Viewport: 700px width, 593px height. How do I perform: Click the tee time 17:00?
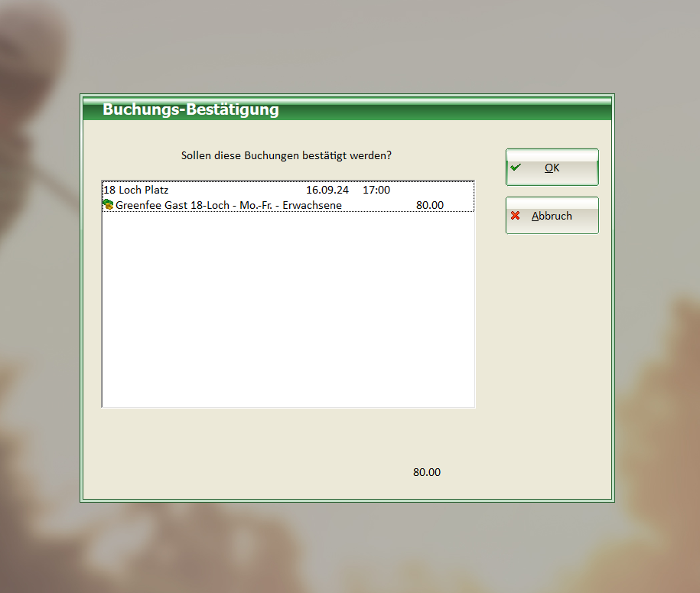pyautogui.click(x=376, y=190)
